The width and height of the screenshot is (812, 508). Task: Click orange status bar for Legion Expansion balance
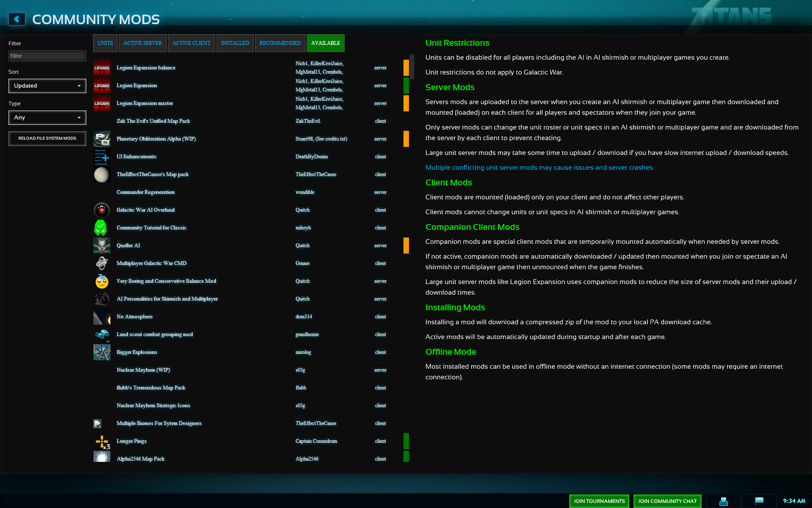point(406,68)
